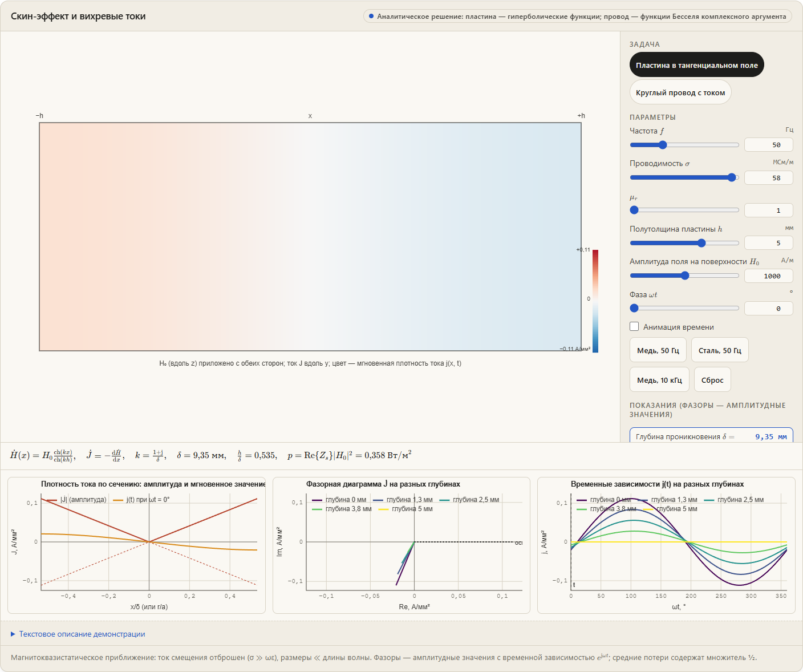Screen dimensions: 803x672
Task: Click the "Фазорная диаграмма J̇ на разных глубинах" chart title
Action: (x=383, y=484)
